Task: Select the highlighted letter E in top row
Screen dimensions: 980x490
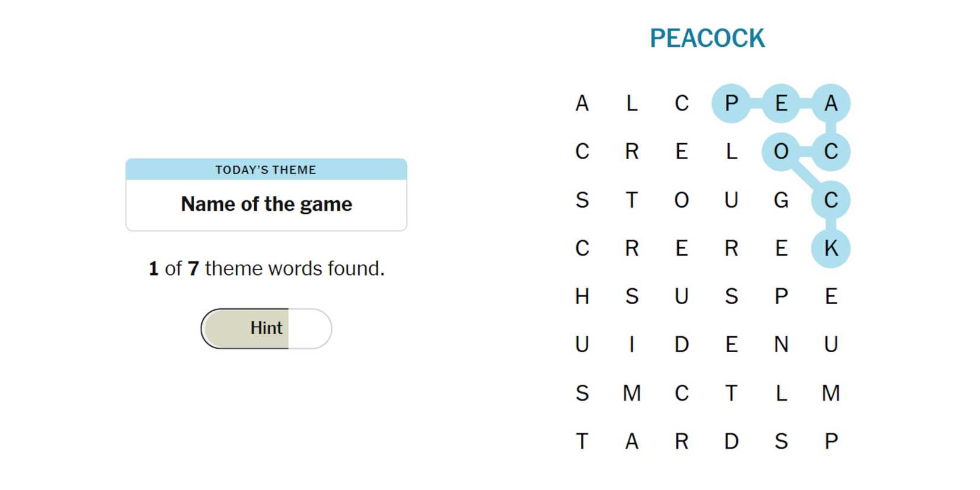Action: [x=781, y=103]
